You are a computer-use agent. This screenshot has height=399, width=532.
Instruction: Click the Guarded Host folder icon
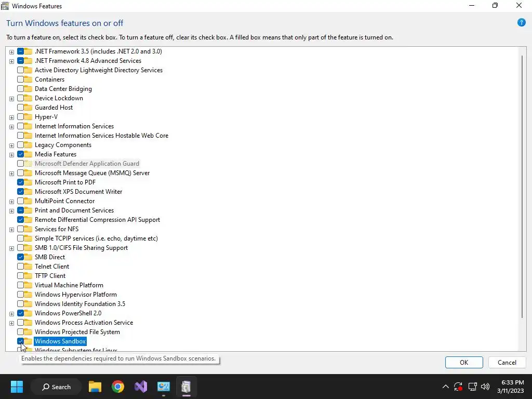28,108
